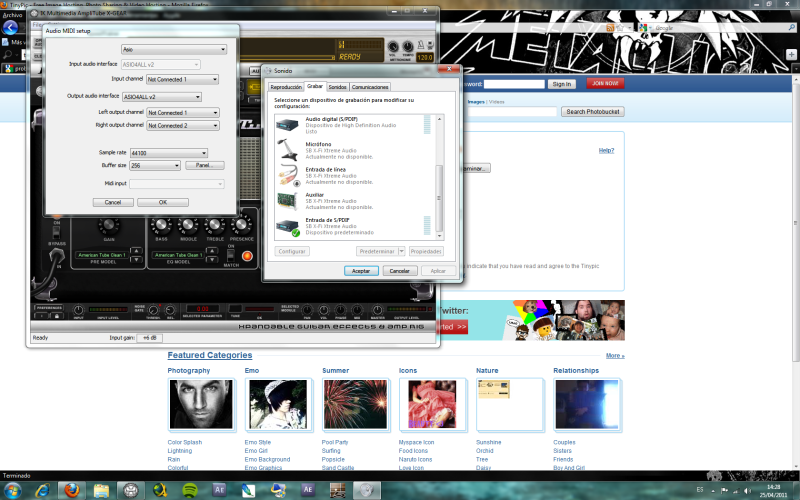Click the Search Photobucket button
This screenshot has height=500, width=800.
(x=593, y=112)
